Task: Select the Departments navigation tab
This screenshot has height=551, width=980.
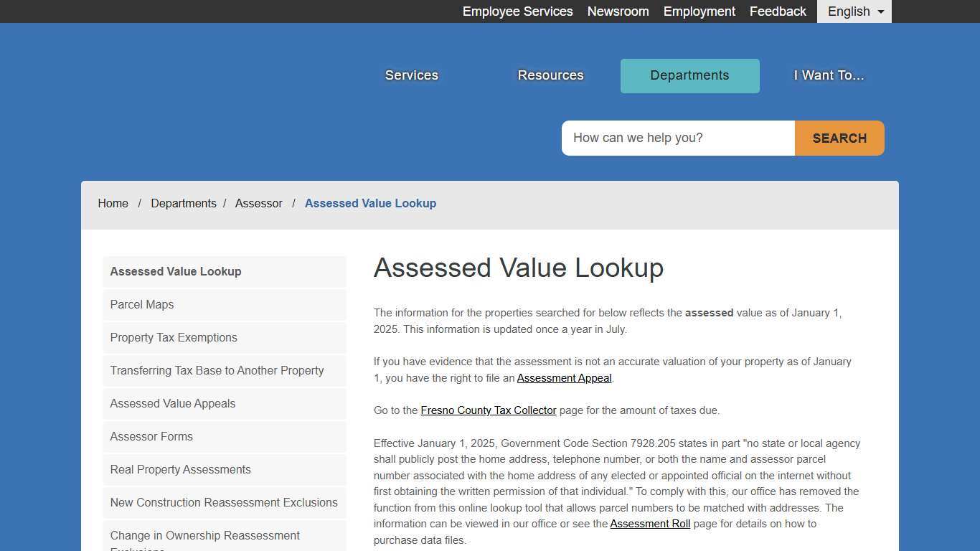Action: 689,75
